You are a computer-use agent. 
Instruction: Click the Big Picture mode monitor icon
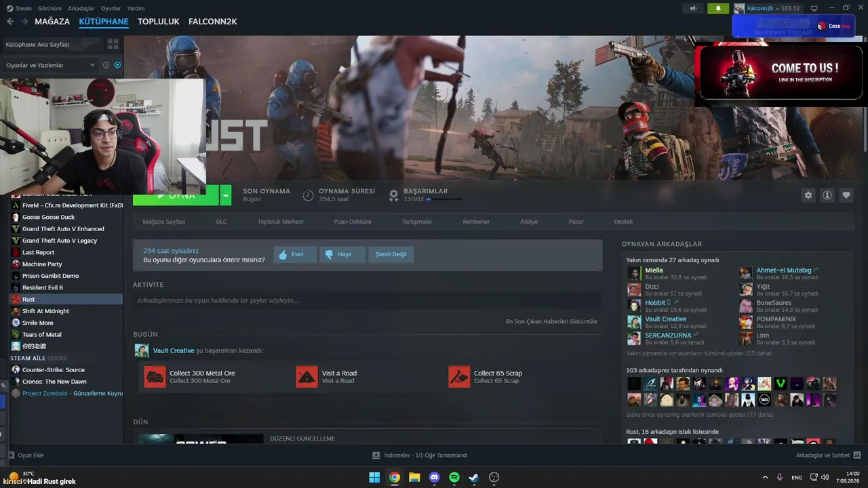coord(814,8)
